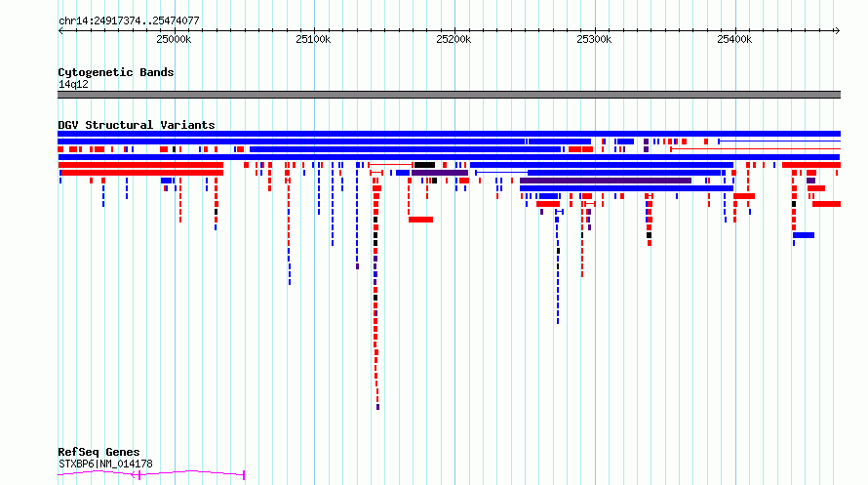
Task: Click the 25200k ruler label
Action: click(x=454, y=39)
